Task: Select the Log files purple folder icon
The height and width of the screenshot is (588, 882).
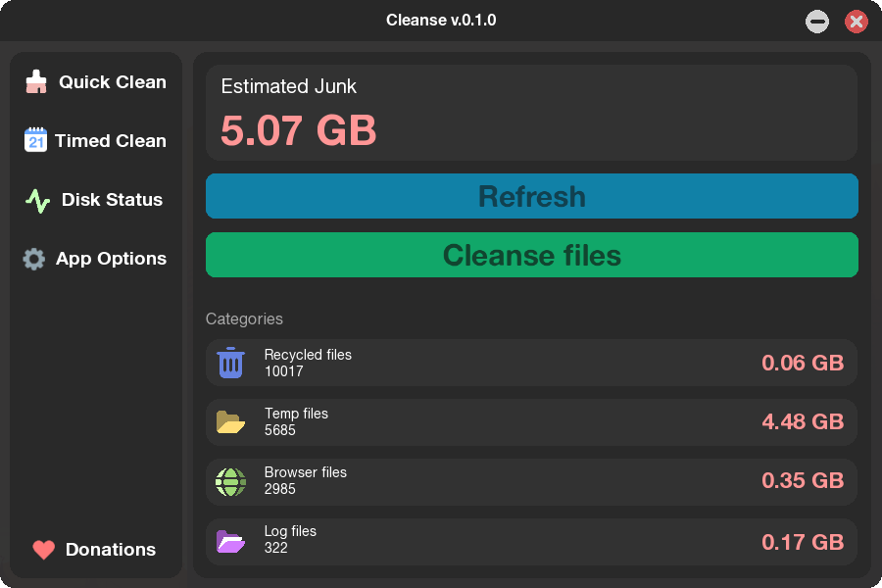Action: 230,541
